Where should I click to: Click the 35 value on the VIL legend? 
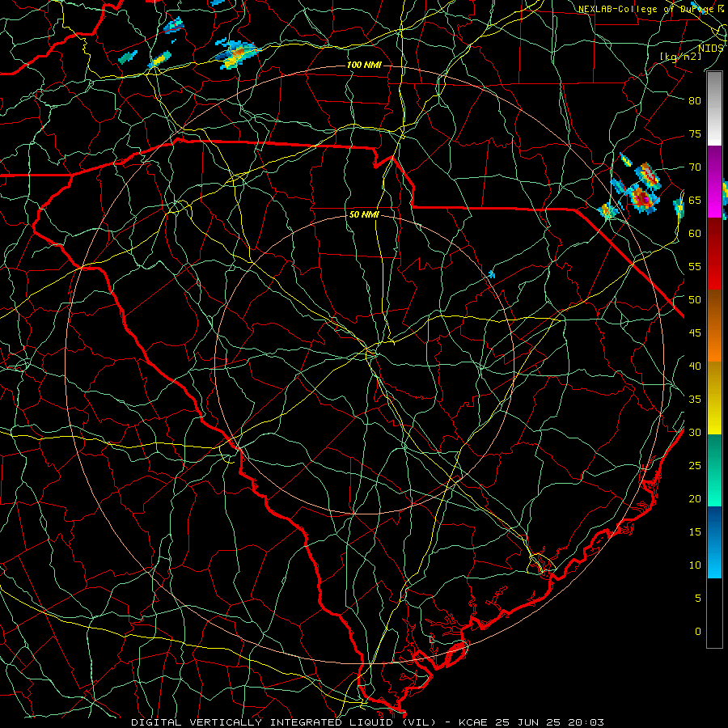695,400
